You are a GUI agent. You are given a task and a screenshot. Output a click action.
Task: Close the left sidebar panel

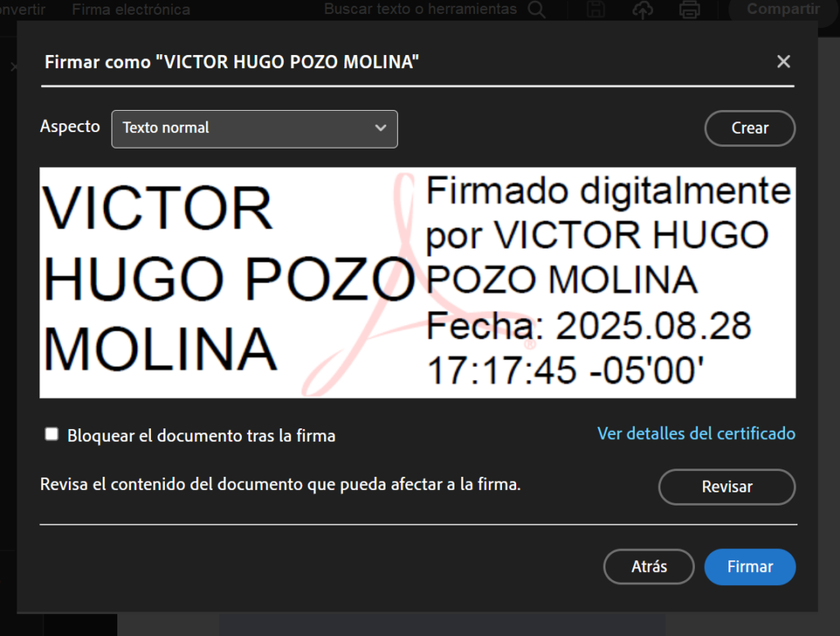12,67
